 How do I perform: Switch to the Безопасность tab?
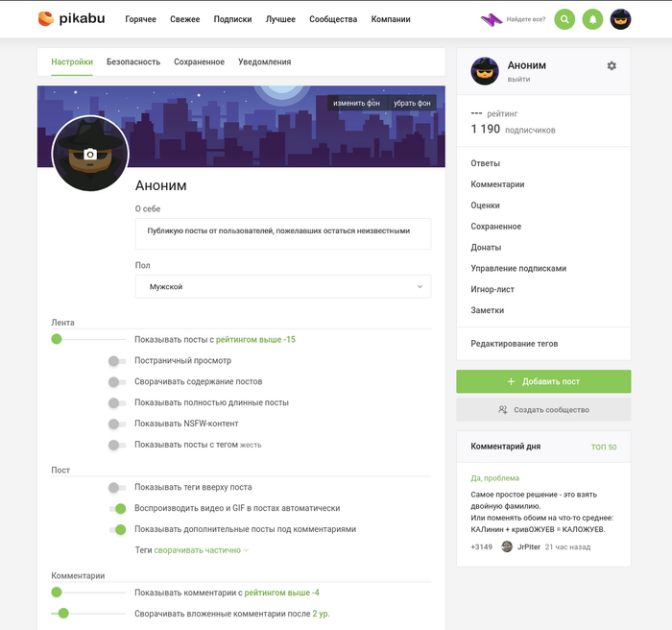(x=133, y=61)
